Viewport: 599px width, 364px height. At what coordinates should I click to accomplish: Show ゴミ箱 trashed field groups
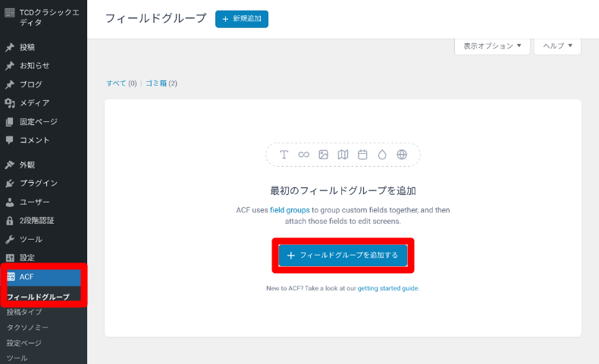156,83
